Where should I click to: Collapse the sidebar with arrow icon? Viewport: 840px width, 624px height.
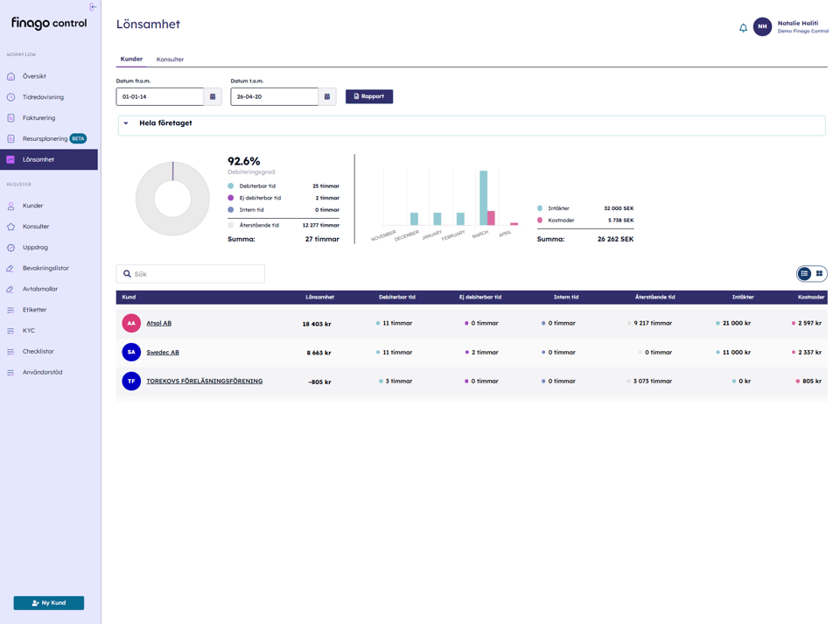tap(94, 7)
